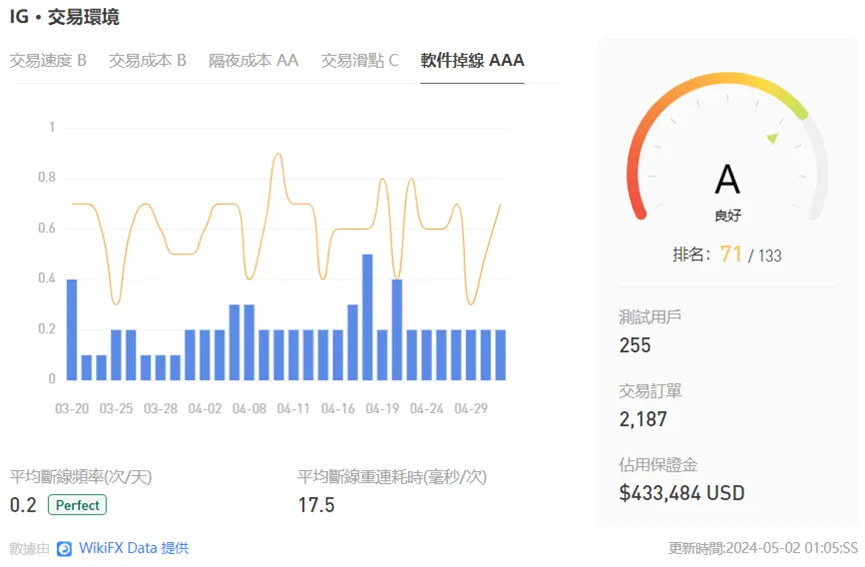The image size is (865, 567).
Task: Click the 佔用保證金 label
Action: 658,465
